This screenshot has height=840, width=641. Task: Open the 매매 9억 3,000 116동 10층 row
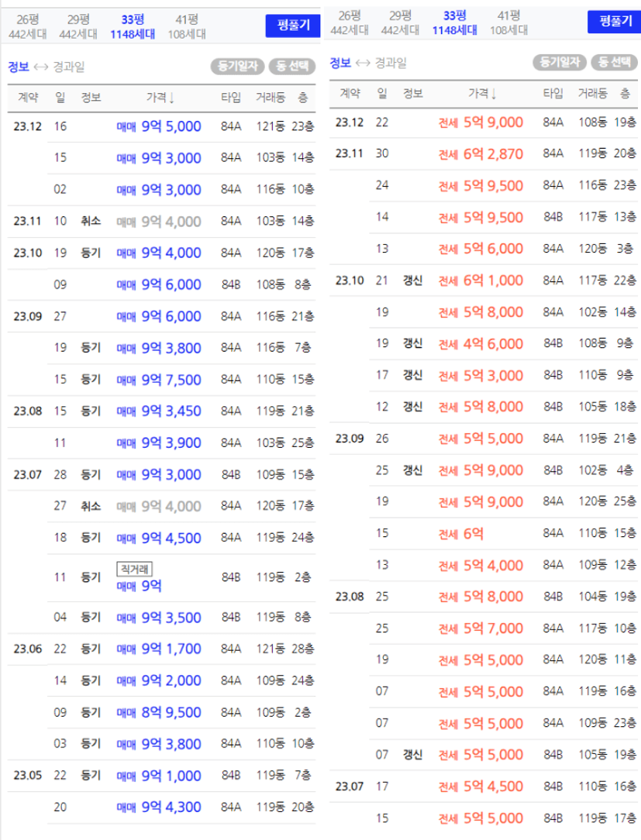tap(181, 190)
